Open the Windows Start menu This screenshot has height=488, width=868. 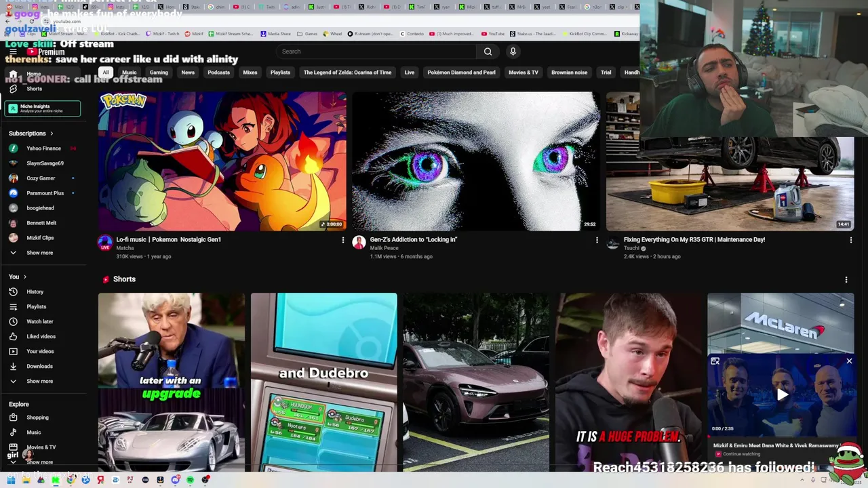tap(11, 480)
